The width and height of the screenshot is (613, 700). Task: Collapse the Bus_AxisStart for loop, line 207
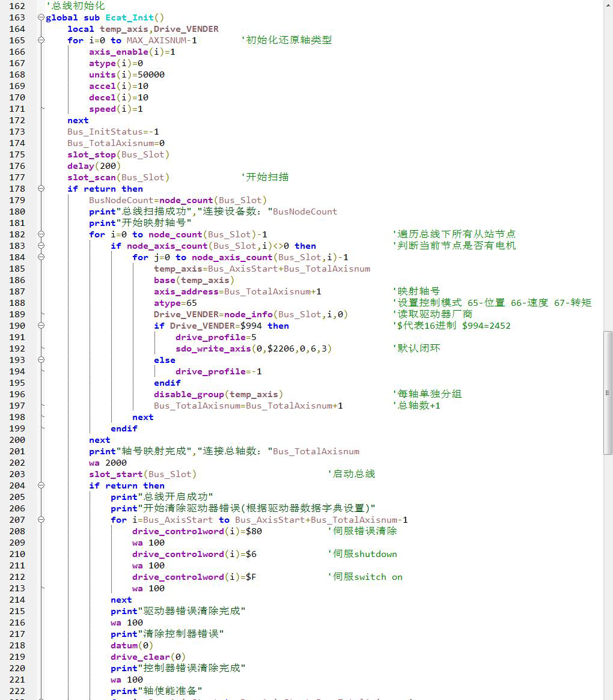pos(41,520)
